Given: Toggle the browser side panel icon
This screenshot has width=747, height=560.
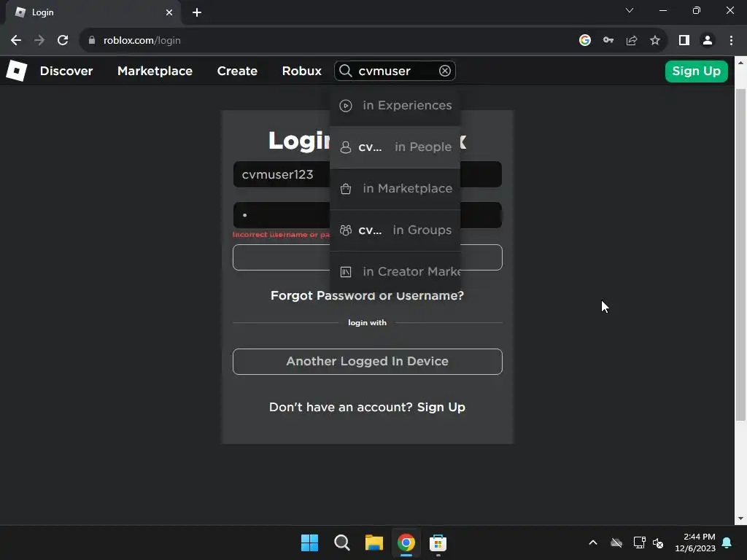Looking at the screenshot, I should coord(684,41).
